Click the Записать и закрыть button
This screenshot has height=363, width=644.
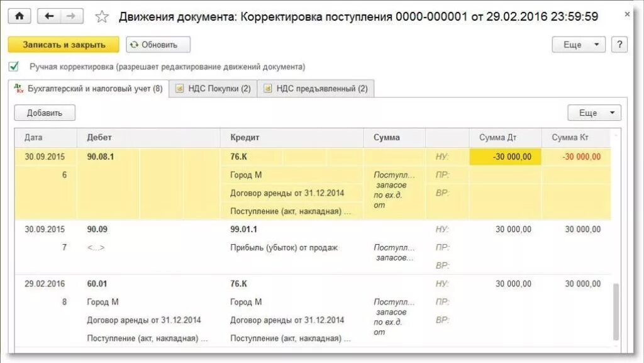(x=64, y=45)
